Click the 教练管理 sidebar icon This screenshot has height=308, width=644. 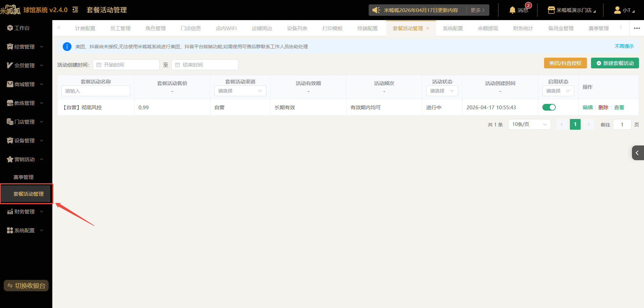pos(10,103)
